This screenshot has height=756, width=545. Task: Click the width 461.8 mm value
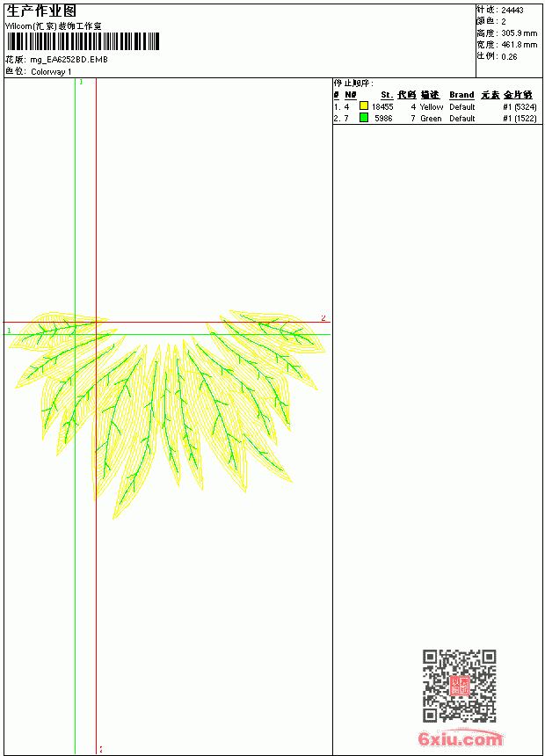click(x=519, y=45)
